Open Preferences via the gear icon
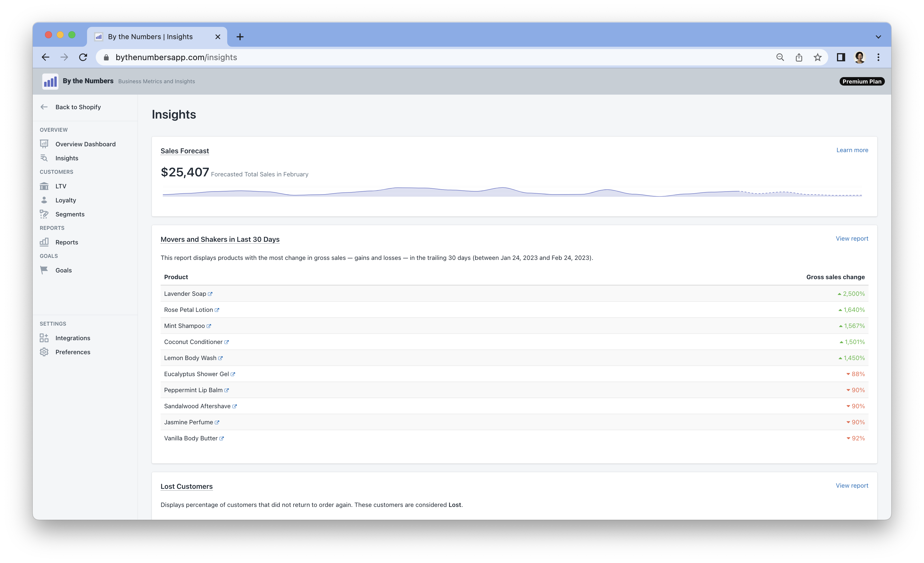Image resolution: width=924 pixels, height=563 pixels. pyautogui.click(x=44, y=352)
